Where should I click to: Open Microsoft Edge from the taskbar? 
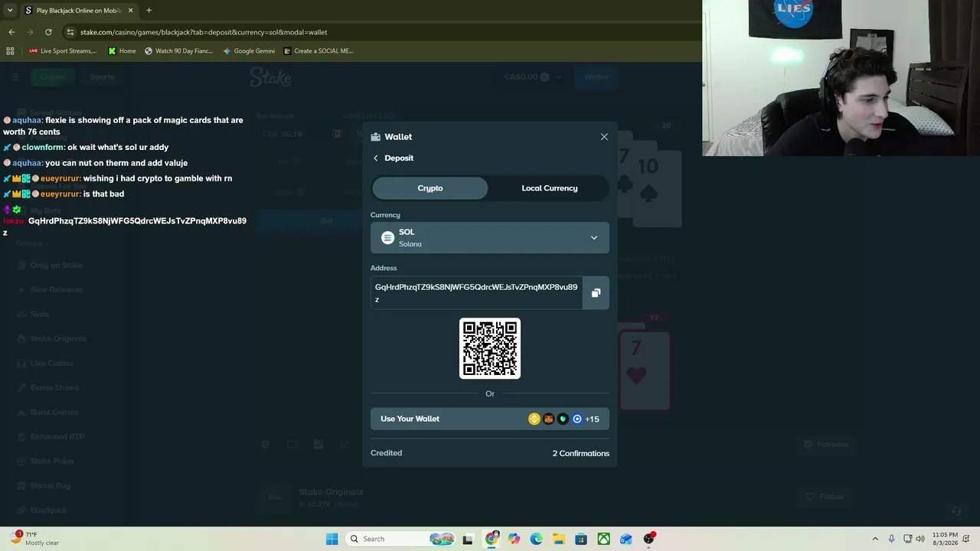point(536,539)
